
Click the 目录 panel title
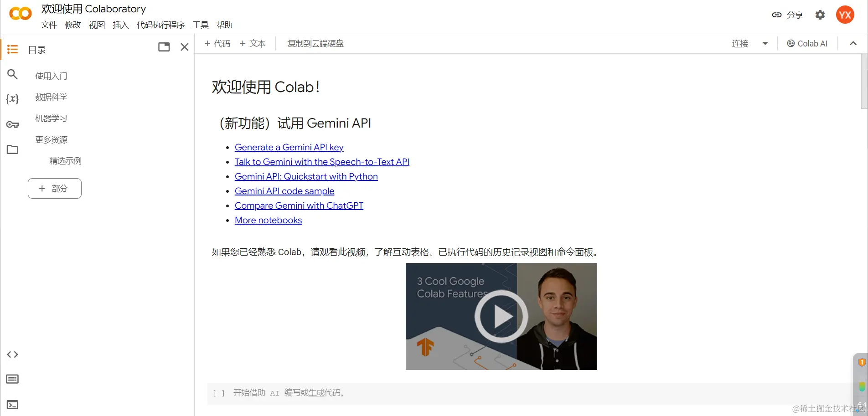click(37, 50)
